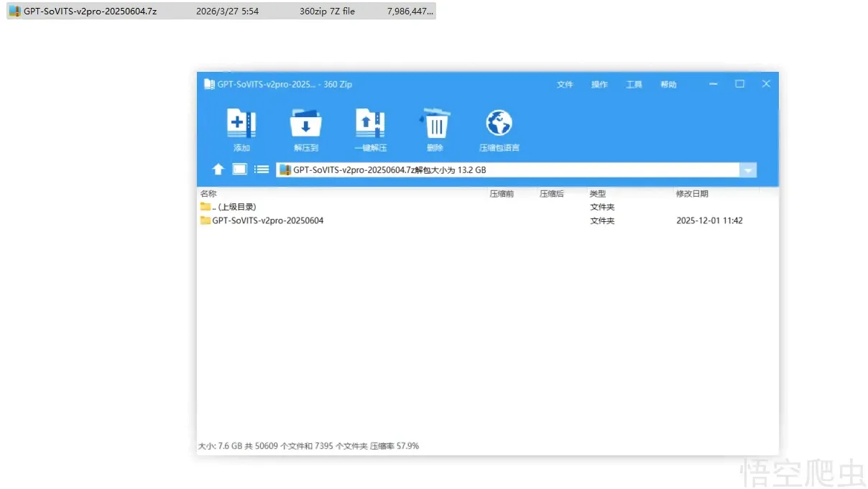Click the 添加 (Add) archive icon
This screenshot has height=489, width=868.
click(241, 125)
